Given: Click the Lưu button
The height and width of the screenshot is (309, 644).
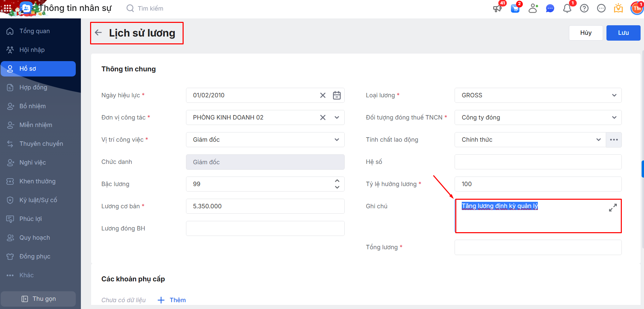Looking at the screenshot, I should [623, 33].
